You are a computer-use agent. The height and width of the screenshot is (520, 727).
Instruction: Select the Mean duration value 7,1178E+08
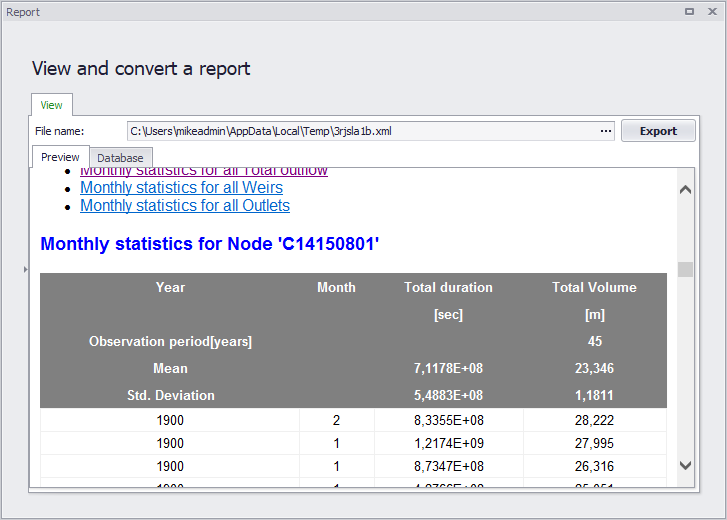(448, 368)
